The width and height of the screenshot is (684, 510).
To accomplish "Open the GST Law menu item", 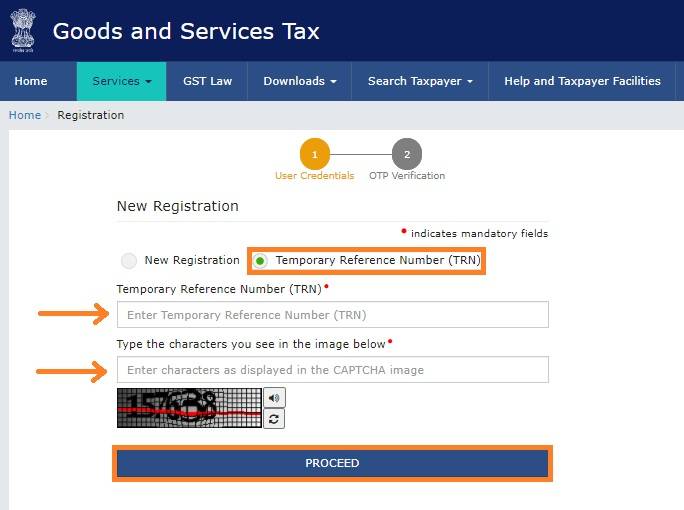I will click(x=207, y=81).
